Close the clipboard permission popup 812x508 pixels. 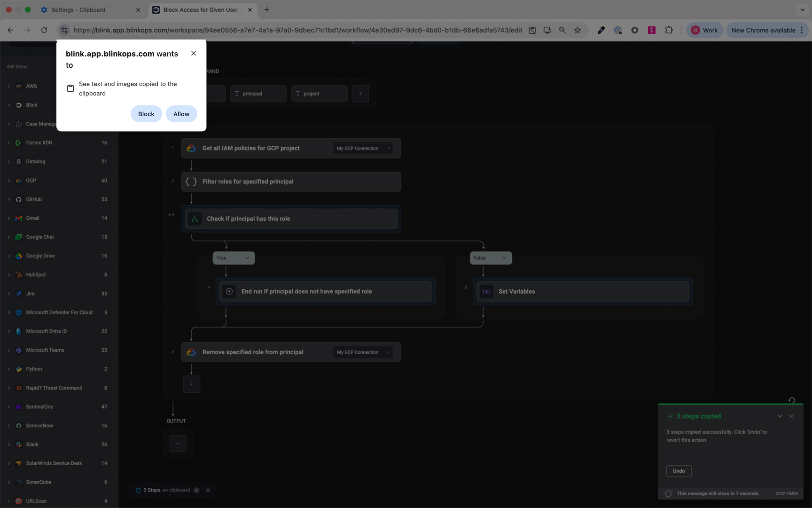click(x=194, y=53)
